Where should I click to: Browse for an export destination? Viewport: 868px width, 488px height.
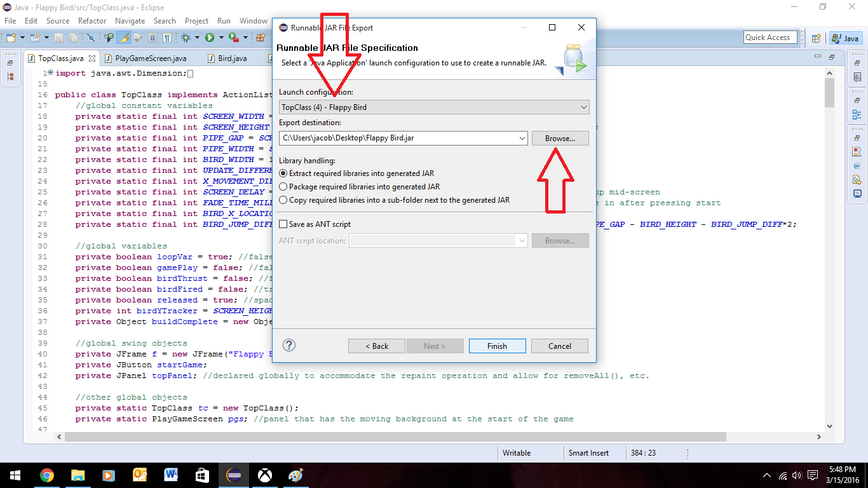click(x=560, y=138)
